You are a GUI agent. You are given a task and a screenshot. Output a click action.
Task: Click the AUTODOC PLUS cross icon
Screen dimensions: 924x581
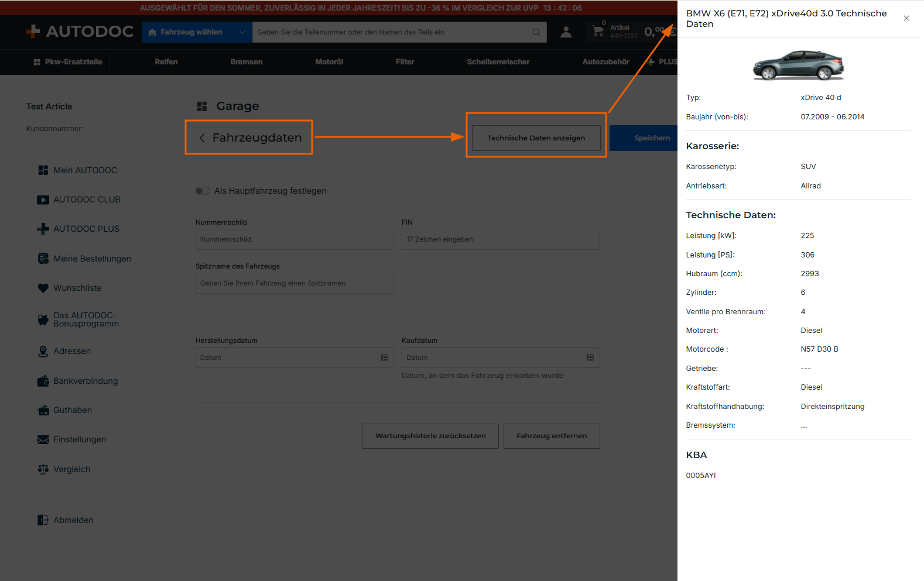point(43,229)
